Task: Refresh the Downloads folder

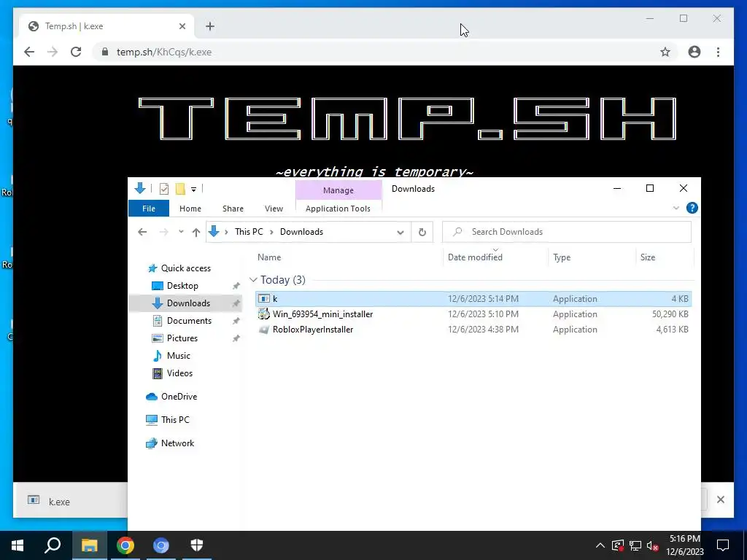Action: tap(422, 232)
